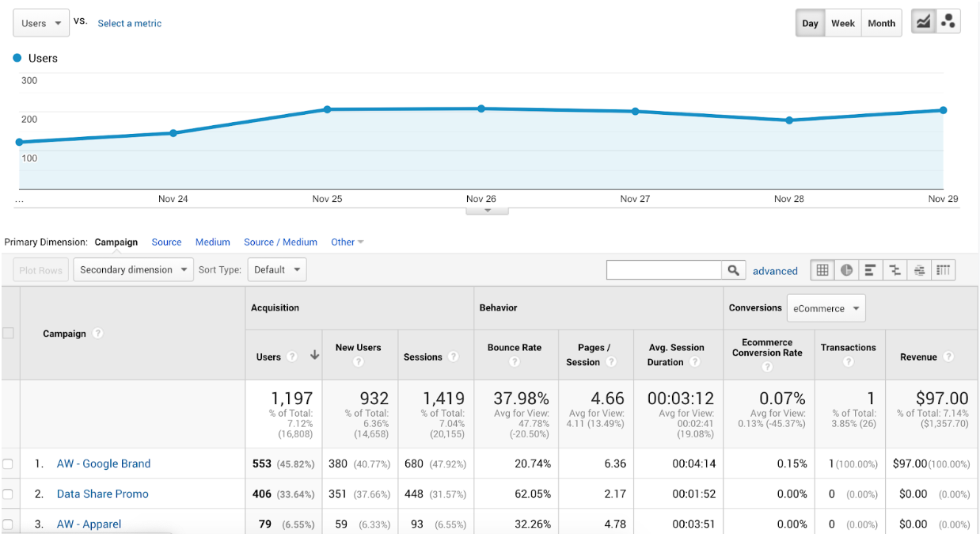Click help icon next to Campaign header
This screenshot has width=980, height=534.
coord(97,334)
